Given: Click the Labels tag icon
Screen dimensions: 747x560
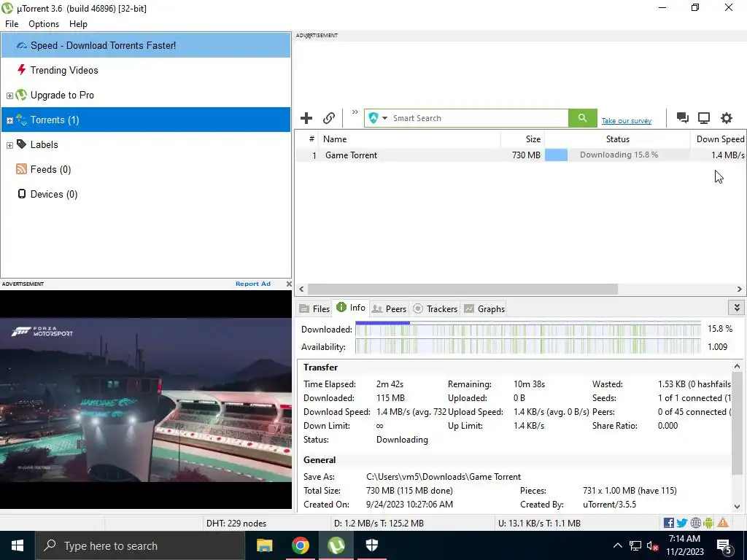Looking at the screenshot, I should (21, 144).
